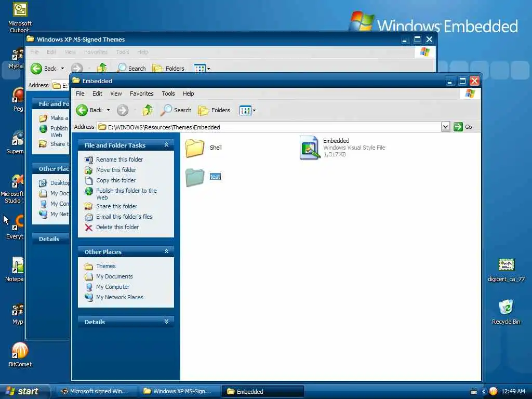Expand the address bar dropdown arrow
Viewport: 532px width, 399px height.
[445, 127]
